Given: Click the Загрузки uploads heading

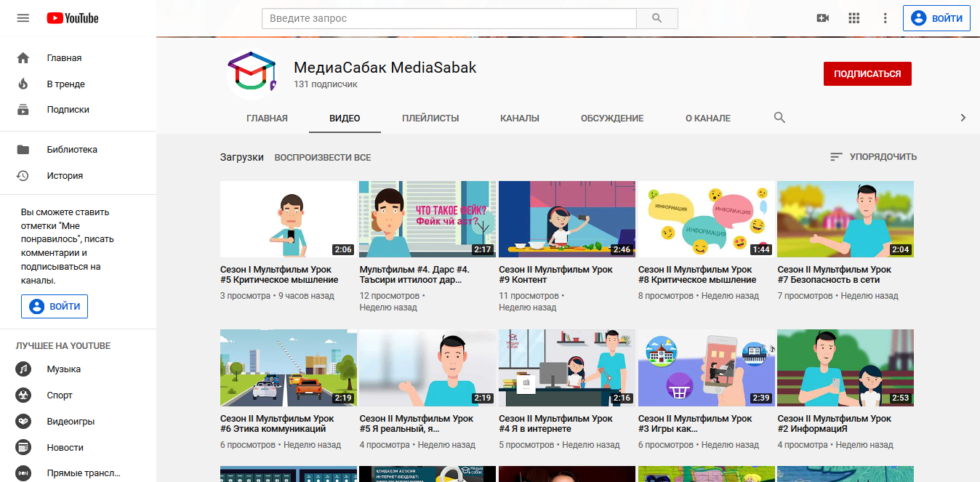Looking at the screenshot, I should click(242, 158).
